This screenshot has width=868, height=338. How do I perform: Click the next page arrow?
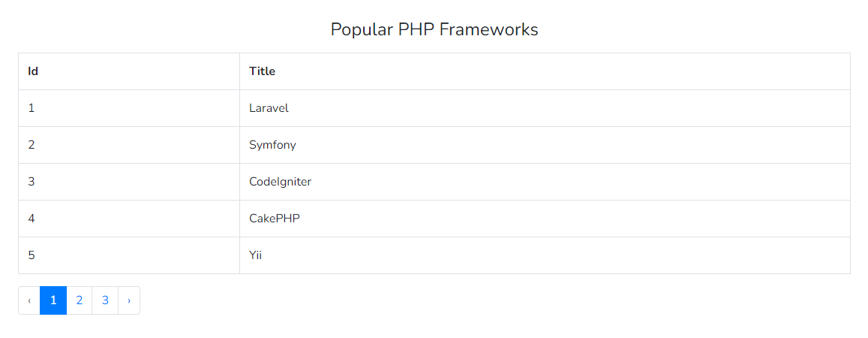click(129, 300)
